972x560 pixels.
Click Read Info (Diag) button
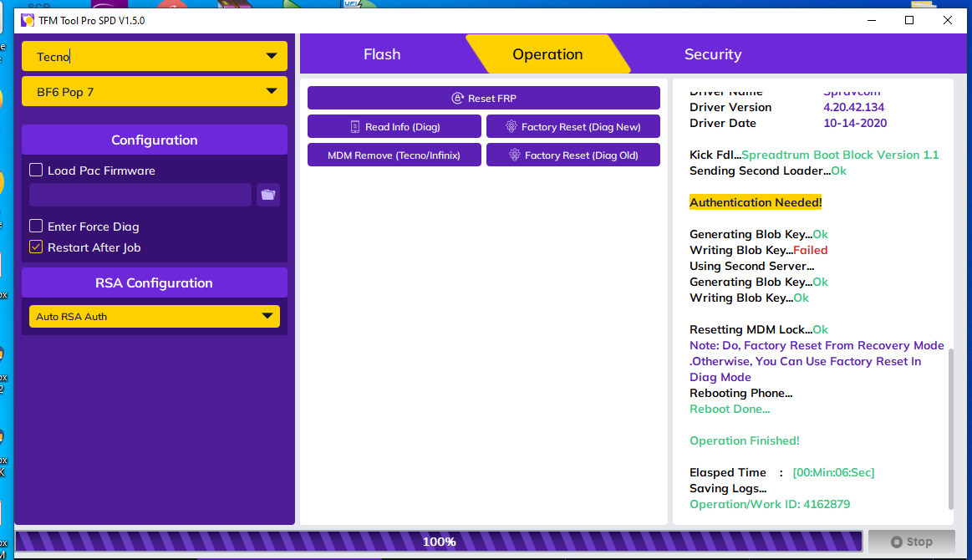pyautogui.click(x=394, y=127)
